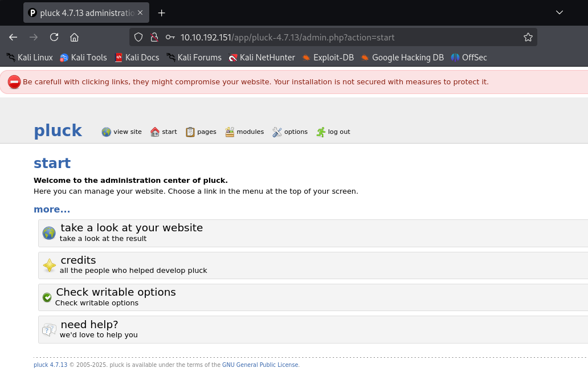Open take a look at your website
Image resolution: width=588 pixels, height=380 pixels.
[x=132, y=228]
